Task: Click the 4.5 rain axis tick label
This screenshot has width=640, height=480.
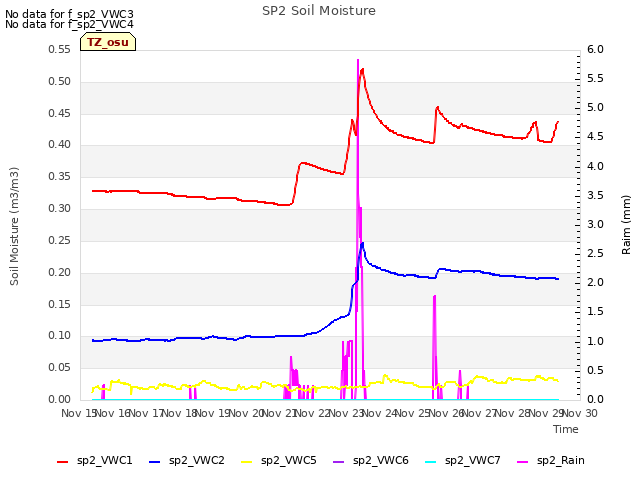Action: (x=595, y=136)
